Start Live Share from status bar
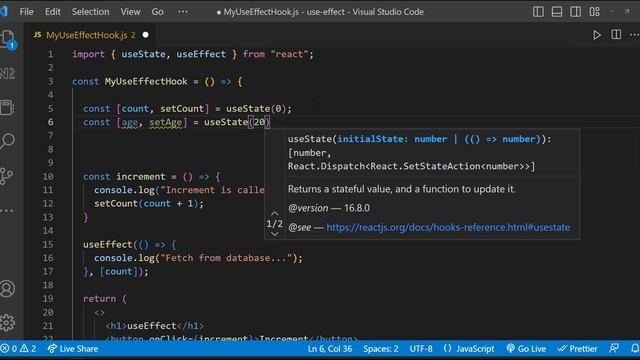The width and height of the screenshot is (640, 360). click(x=73, y=349)
